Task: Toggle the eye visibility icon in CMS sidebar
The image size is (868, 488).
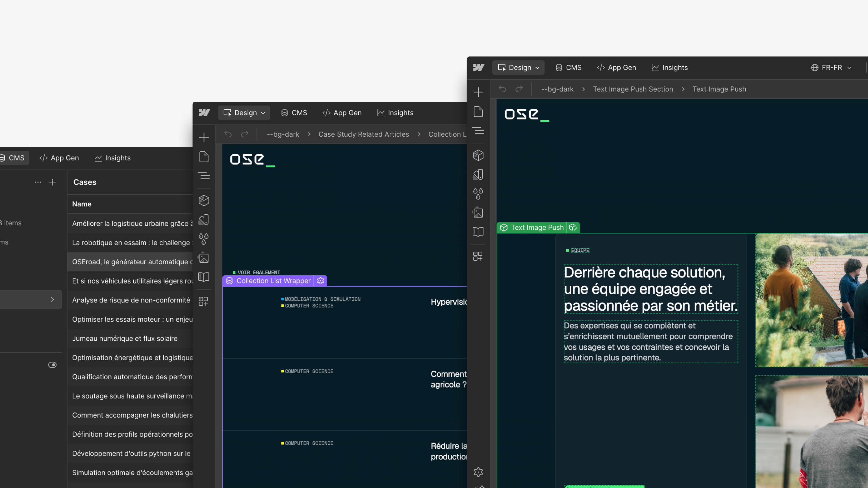Action: click(52, 365)
